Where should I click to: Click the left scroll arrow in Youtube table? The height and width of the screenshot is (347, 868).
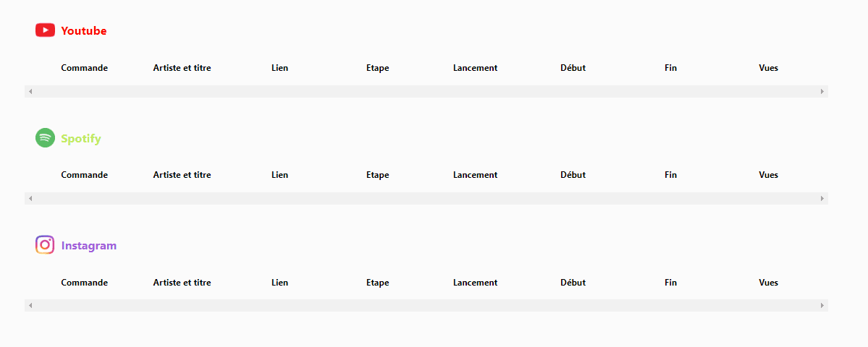(x=30, y=91)
